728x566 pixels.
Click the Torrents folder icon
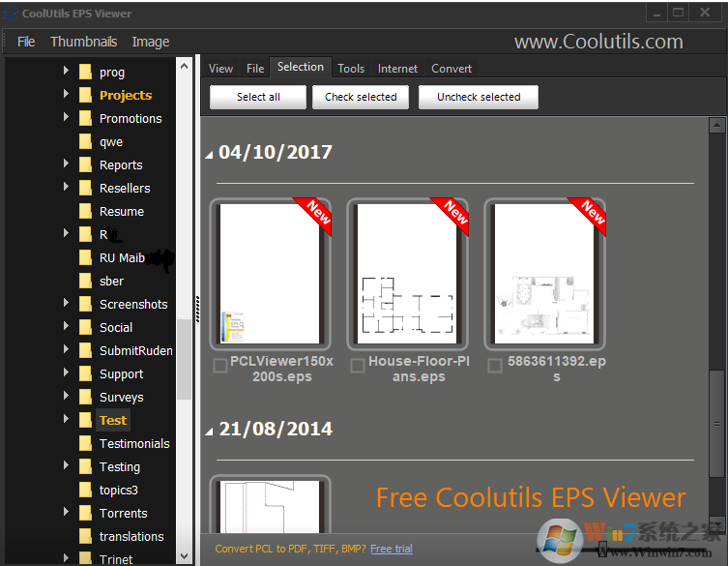click(x=85, y=514)
